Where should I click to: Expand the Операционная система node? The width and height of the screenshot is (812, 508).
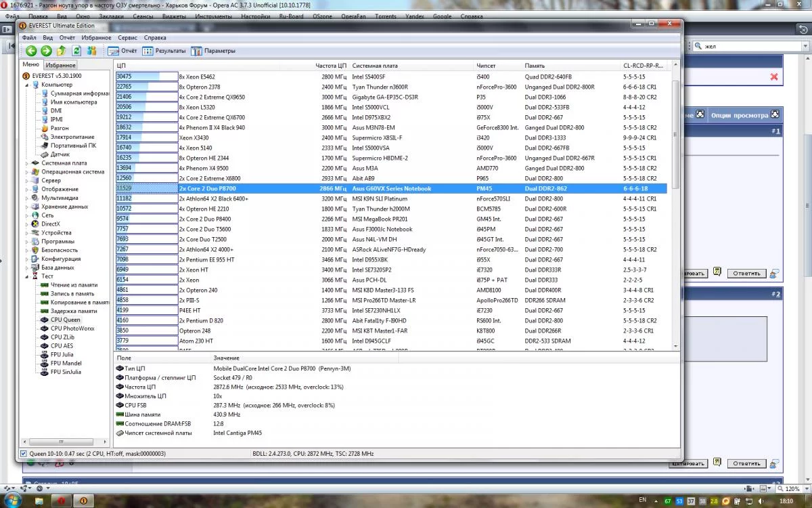(27, 172)
